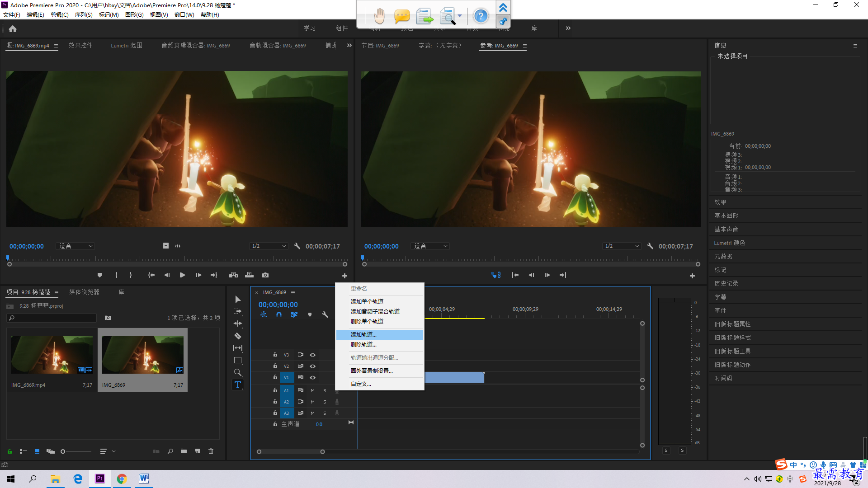This screenshot has width=868, height=488.
Task: Open project sort dropdown arrow
Action: click(113, 451)
